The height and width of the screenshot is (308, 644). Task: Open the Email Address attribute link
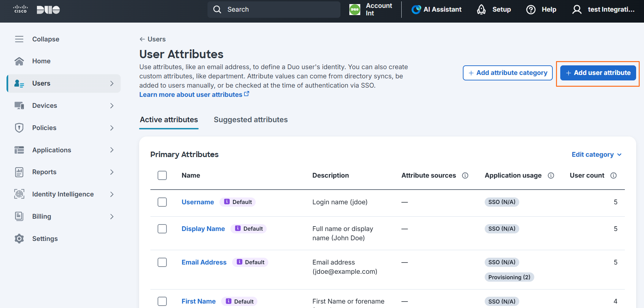[204, 262]
